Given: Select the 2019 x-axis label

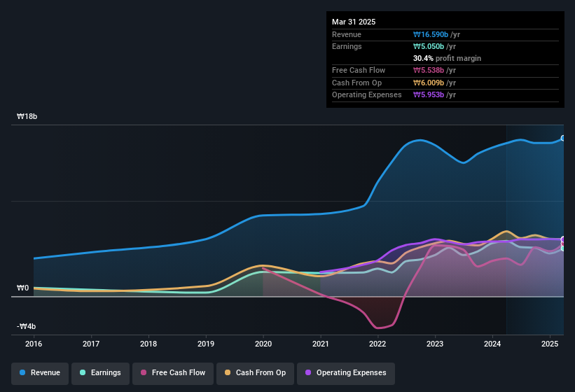Looking at the screenshot, I should (x=206, y=344).
